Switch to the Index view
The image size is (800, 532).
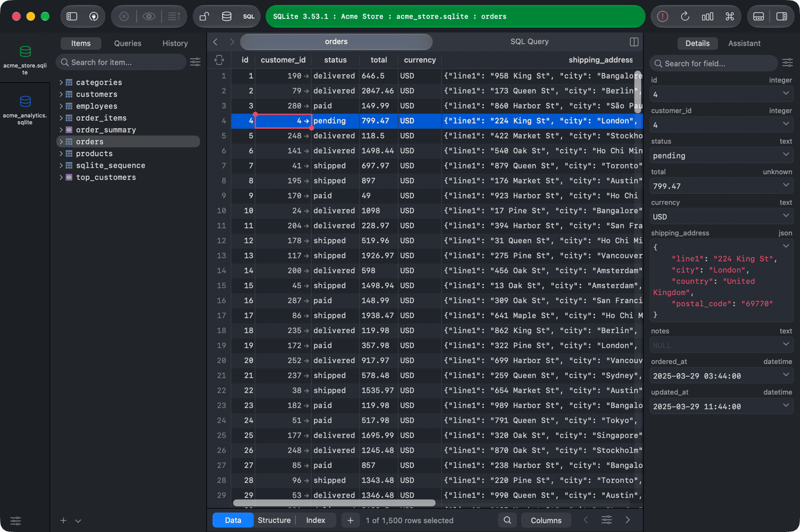[315, 520]
